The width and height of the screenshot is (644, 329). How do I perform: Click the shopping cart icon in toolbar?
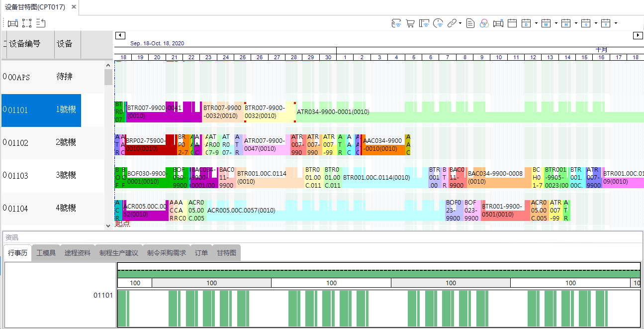tap(410, 23)
